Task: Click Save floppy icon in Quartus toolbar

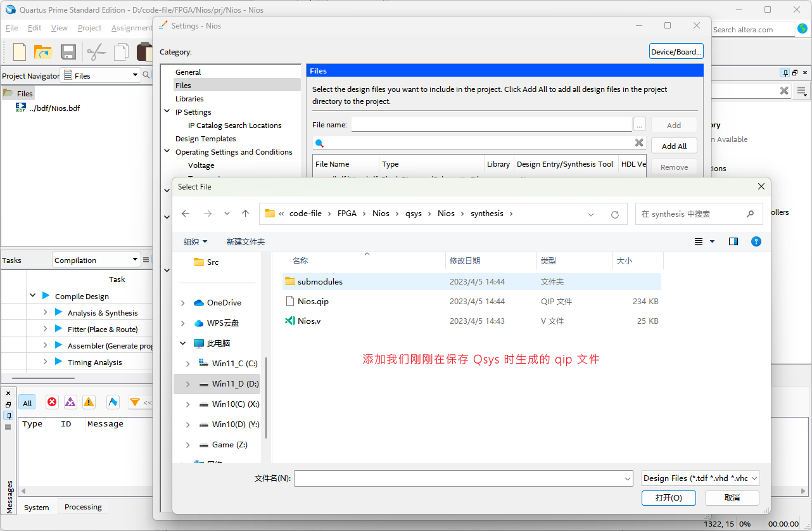Action: pyautogui.click(x=68, y=52)
